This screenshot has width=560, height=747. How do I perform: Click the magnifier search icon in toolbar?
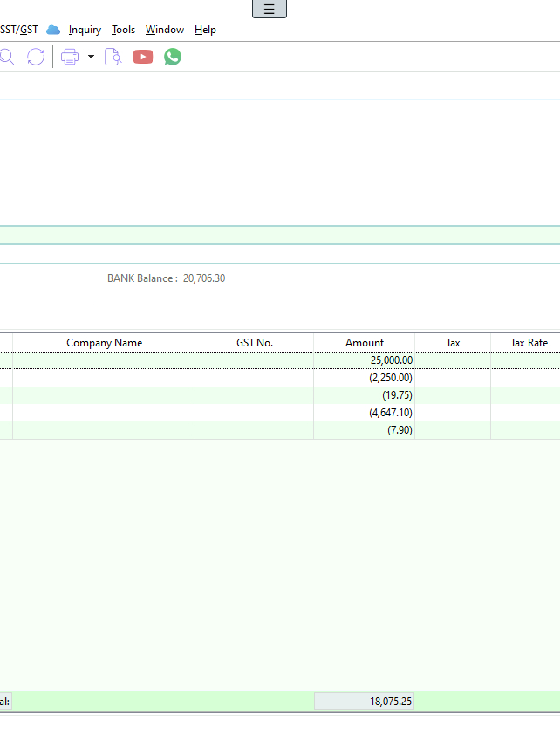(6, 57)
